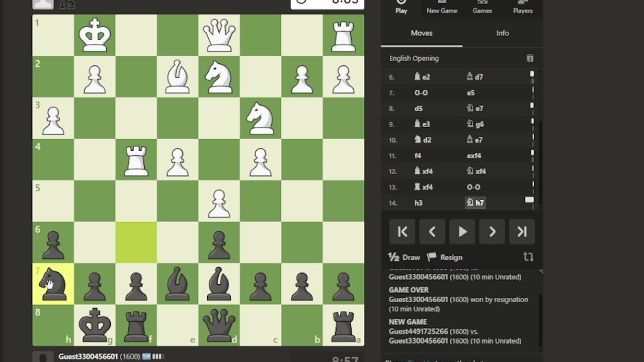Image resolution: width=644 pixels, height=362 pixels.
Task: Select the black knight on h7
Action: (x=53, y=284)
